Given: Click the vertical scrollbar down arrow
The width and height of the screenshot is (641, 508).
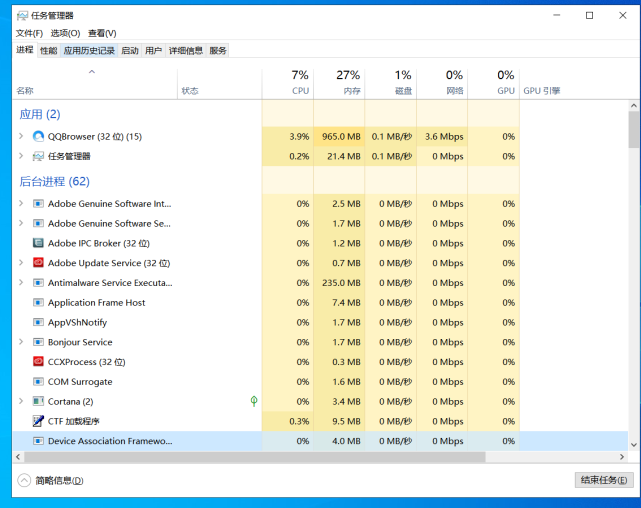Looking at the screenshot, I should pos(634,445).
